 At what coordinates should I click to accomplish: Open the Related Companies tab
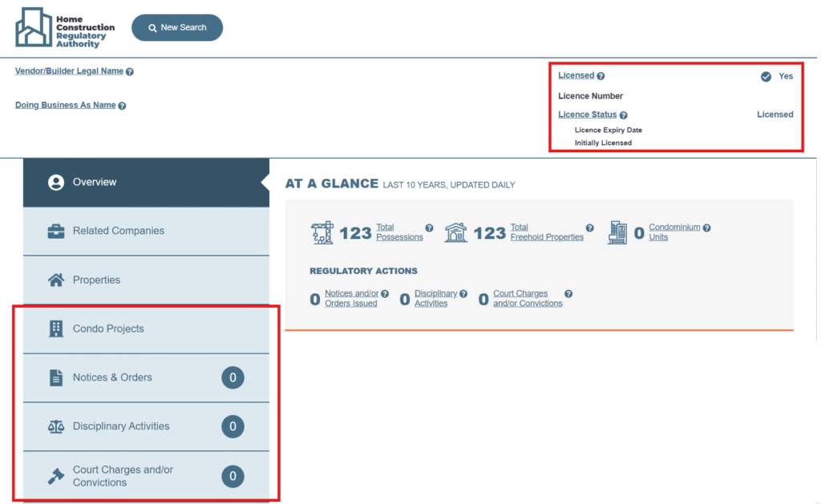coord(146,231)
